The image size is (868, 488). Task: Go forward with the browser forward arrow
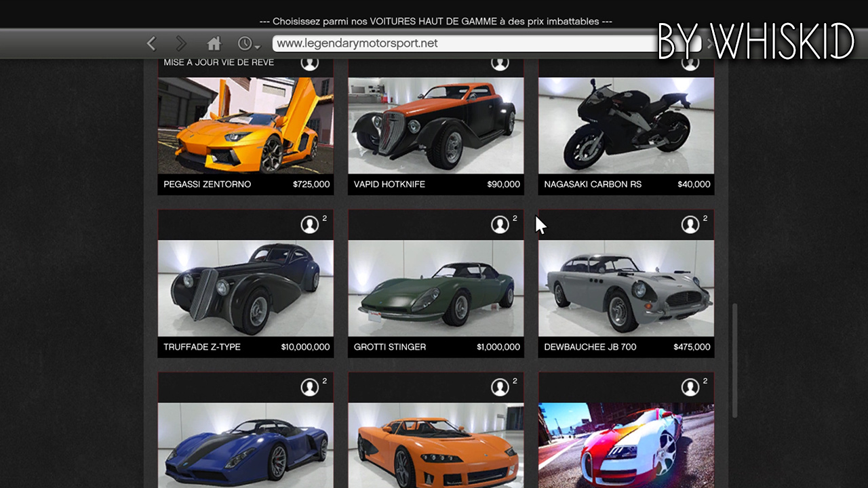[x=181, y=43]
